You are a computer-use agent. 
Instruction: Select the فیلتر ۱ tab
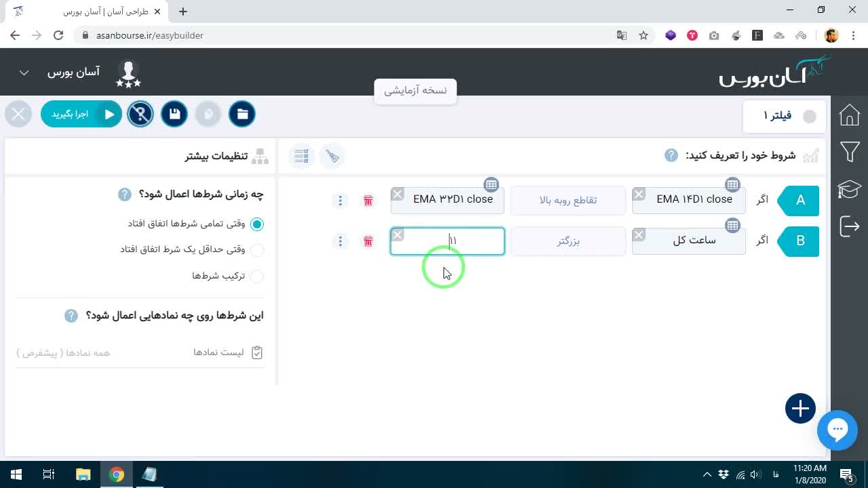coord(785,116)
